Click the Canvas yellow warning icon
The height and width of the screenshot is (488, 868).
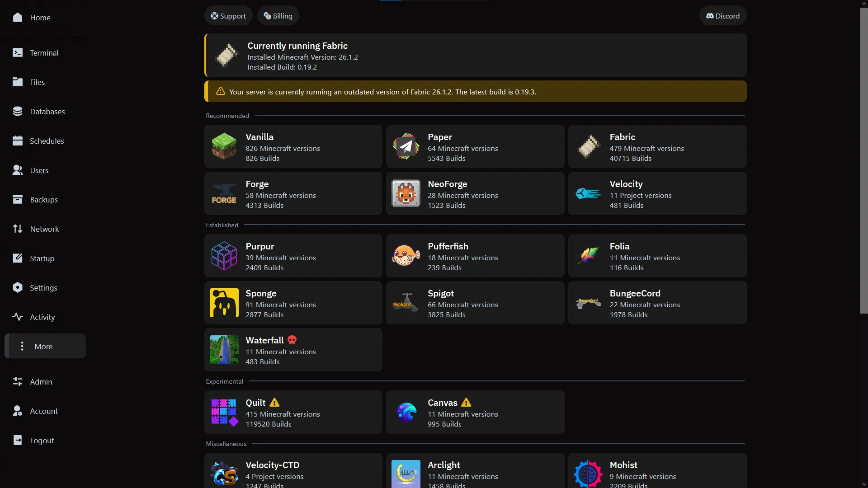[x=466, y=403]
